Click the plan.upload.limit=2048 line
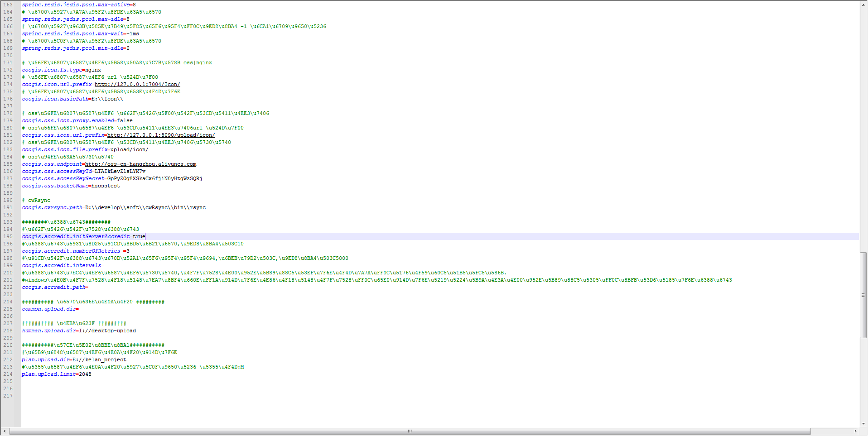868x436 pixels. coord(57,374)
